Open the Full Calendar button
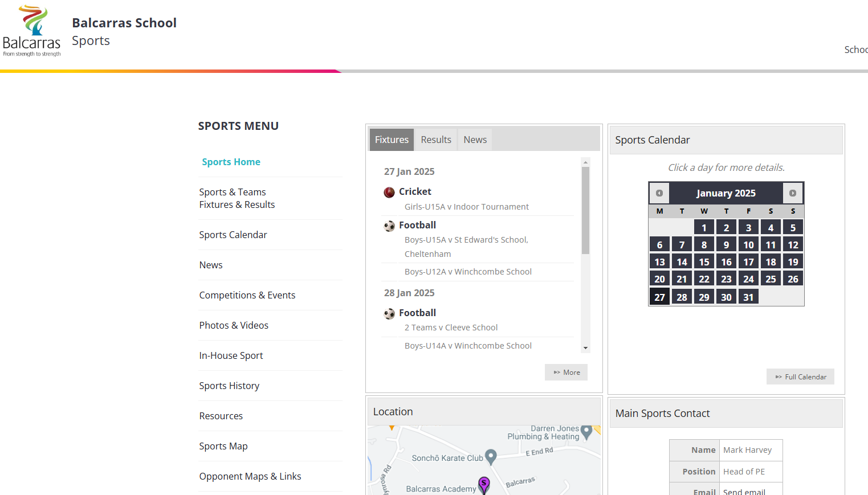Viewport: 868px width, 495px height. point(800,377)
